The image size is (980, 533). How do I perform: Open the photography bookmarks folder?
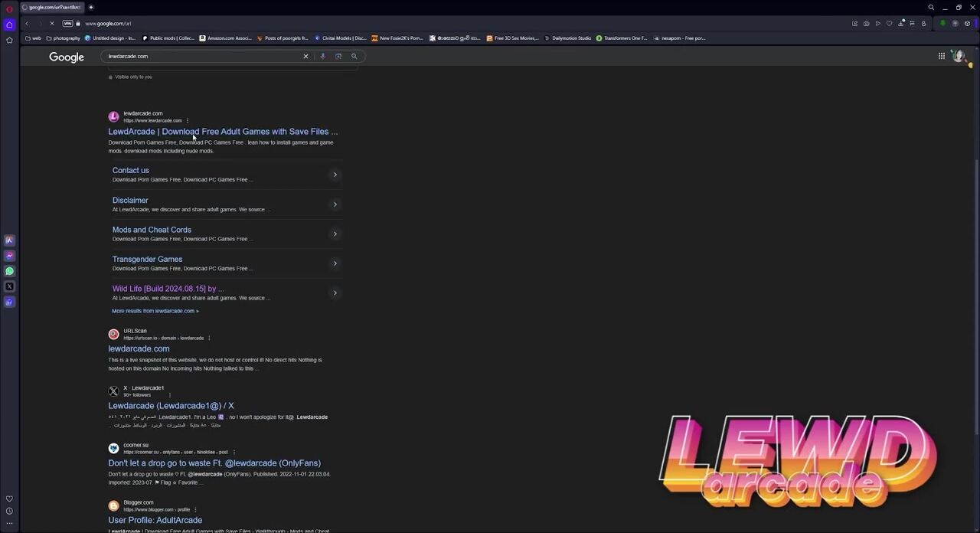click(63, 38)
